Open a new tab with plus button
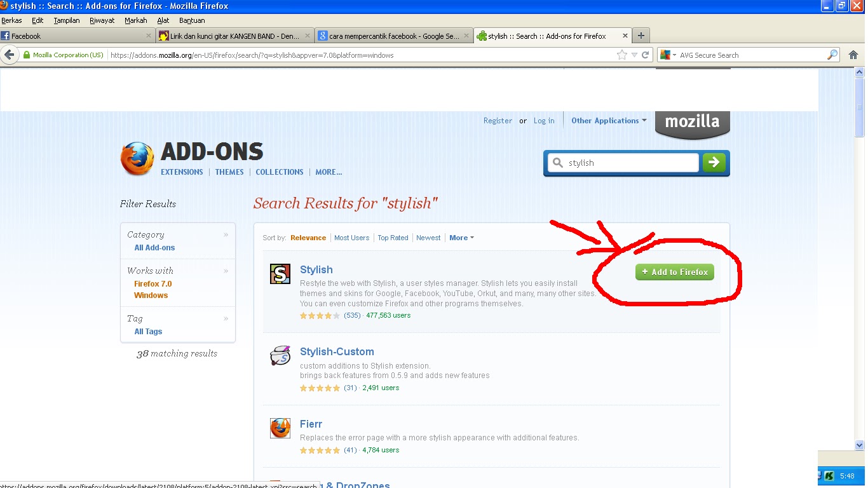 coord(641,36)
